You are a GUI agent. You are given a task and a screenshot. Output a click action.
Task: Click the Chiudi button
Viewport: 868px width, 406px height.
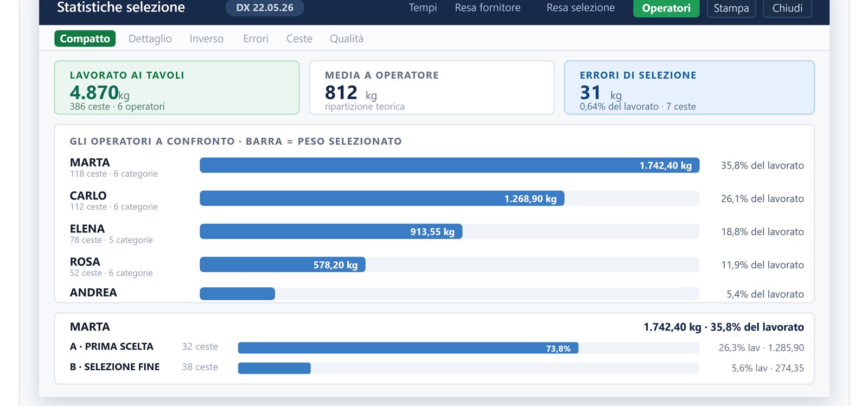point(787,8)
